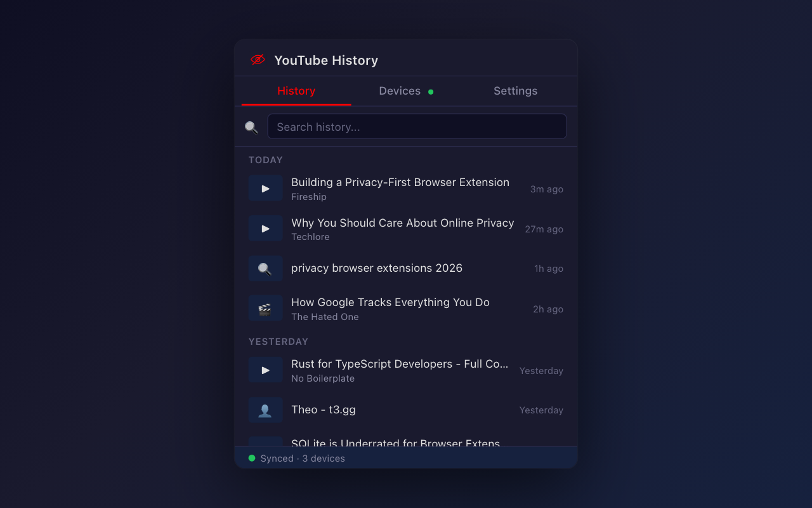Viewport: 812px width, 508px height.
Task: Click Yesterday timestamp on Theo - t3.gg row
Action: [x=541, y=410]
